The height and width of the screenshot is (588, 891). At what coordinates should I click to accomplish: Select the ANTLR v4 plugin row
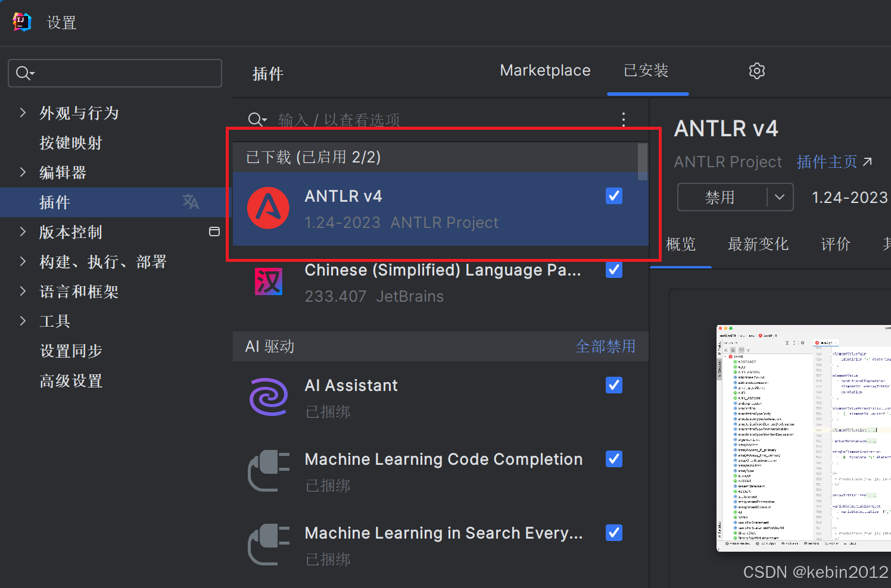[x=441, y=209]
